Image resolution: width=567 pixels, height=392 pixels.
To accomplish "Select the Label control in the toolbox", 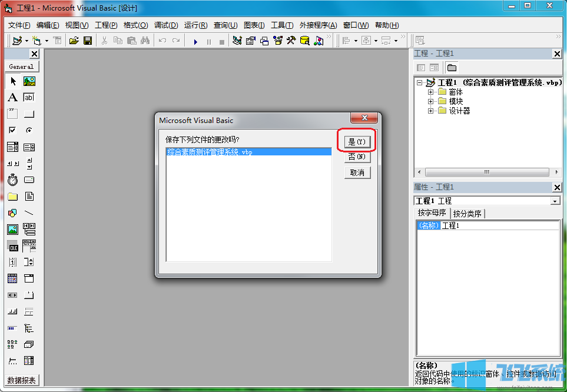I will 13,97.
